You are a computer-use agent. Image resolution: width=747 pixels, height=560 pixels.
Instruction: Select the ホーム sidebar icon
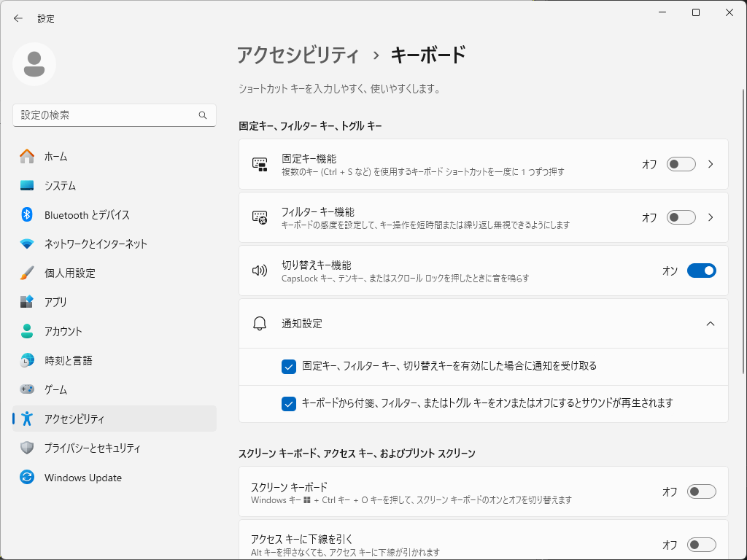click(29, 156)
